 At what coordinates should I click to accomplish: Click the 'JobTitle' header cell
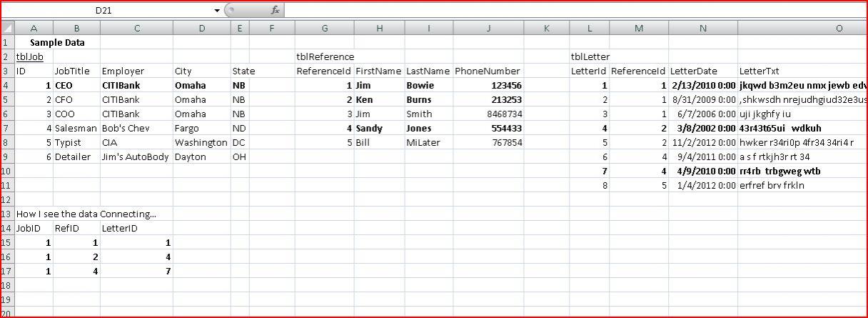(76, 71)
